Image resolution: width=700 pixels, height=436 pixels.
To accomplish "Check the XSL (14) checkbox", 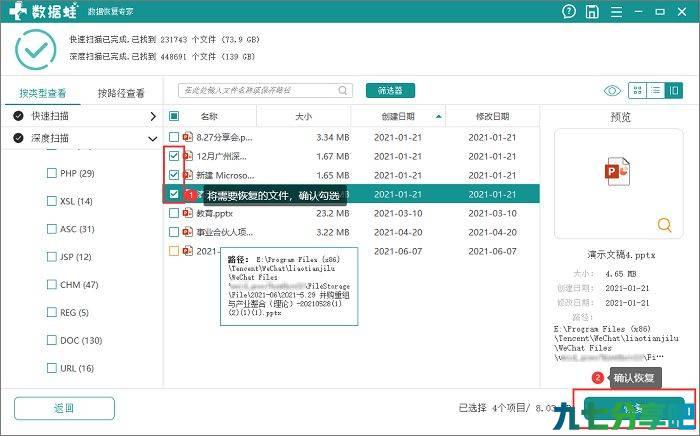I will tap(52, 201).
